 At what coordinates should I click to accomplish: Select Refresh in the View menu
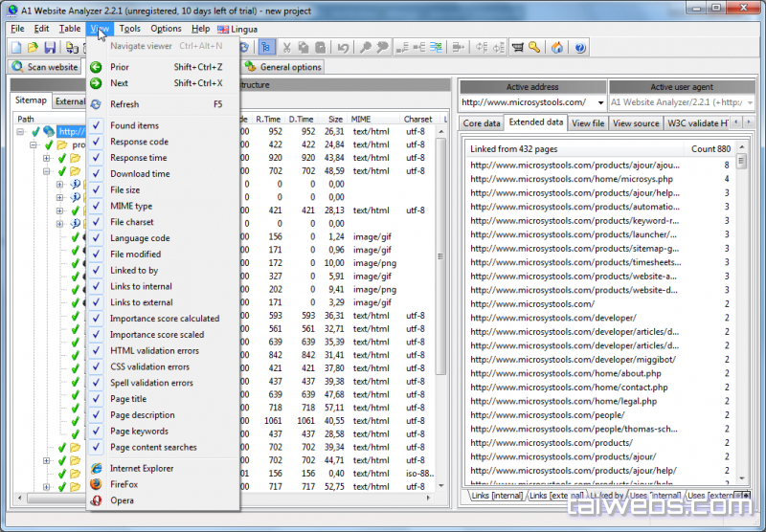[124, 104]
